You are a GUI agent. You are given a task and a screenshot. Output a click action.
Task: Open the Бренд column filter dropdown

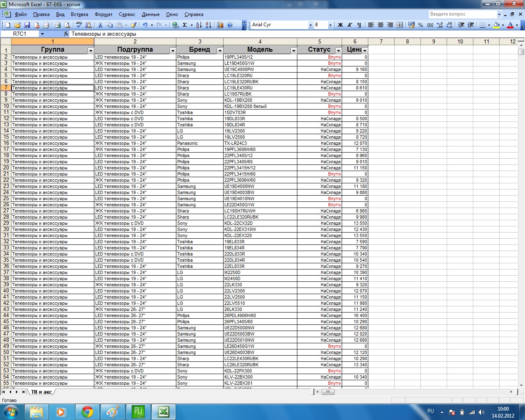click(220, 50)
